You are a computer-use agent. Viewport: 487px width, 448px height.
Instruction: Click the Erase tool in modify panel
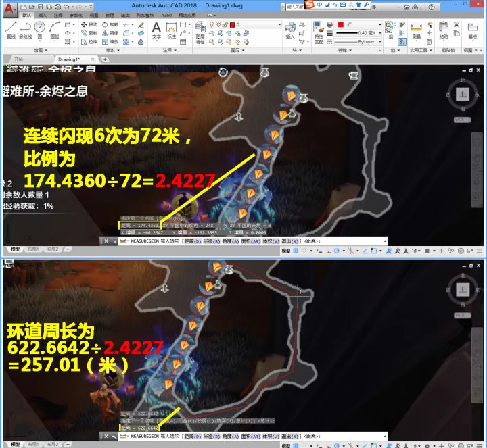pyautogui.click(x=141, y=24)
